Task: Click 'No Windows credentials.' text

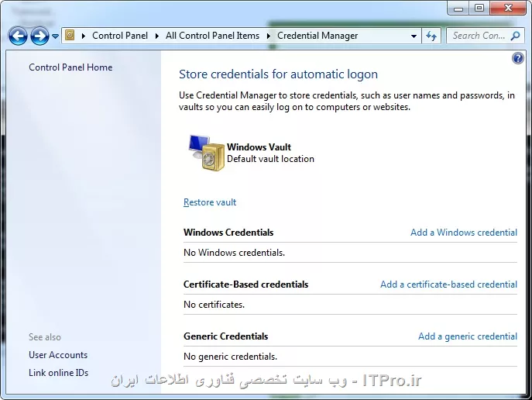Action: tap(234, 253)
